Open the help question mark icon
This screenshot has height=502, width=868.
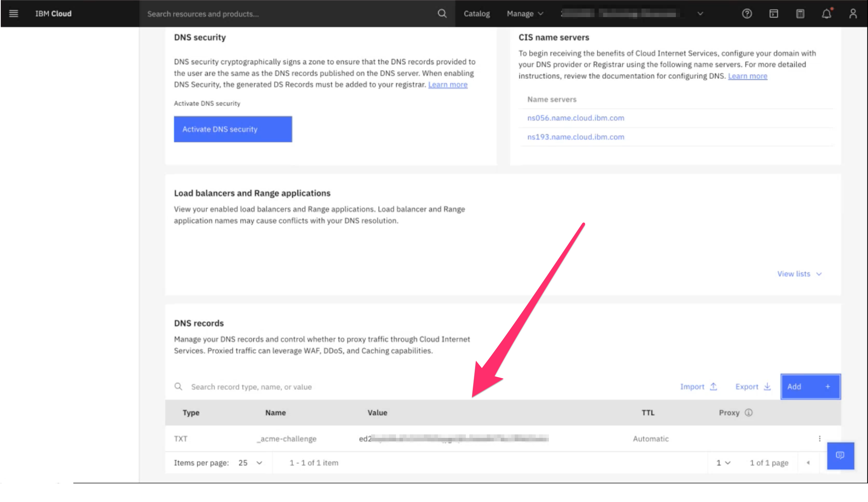pos(747,14)
